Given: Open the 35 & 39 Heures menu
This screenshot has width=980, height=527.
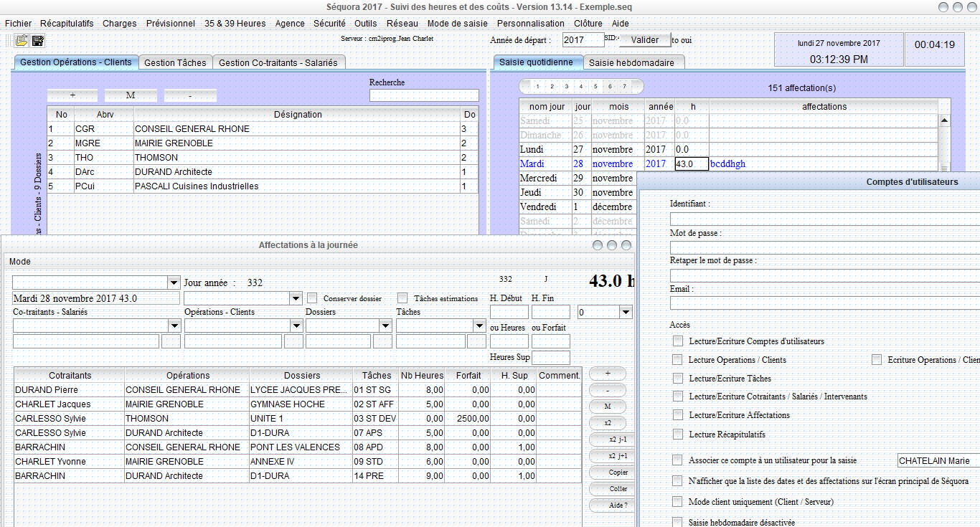Looking at the screenshot, I should [x=235, y=24].
